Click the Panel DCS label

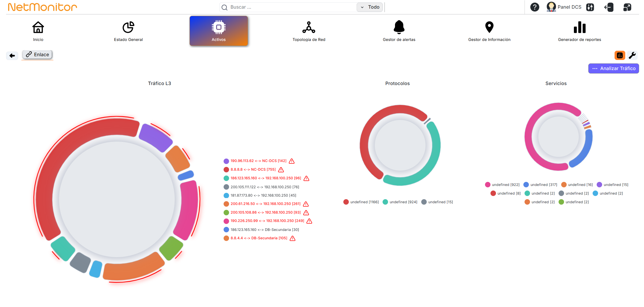tap(569, 7)
